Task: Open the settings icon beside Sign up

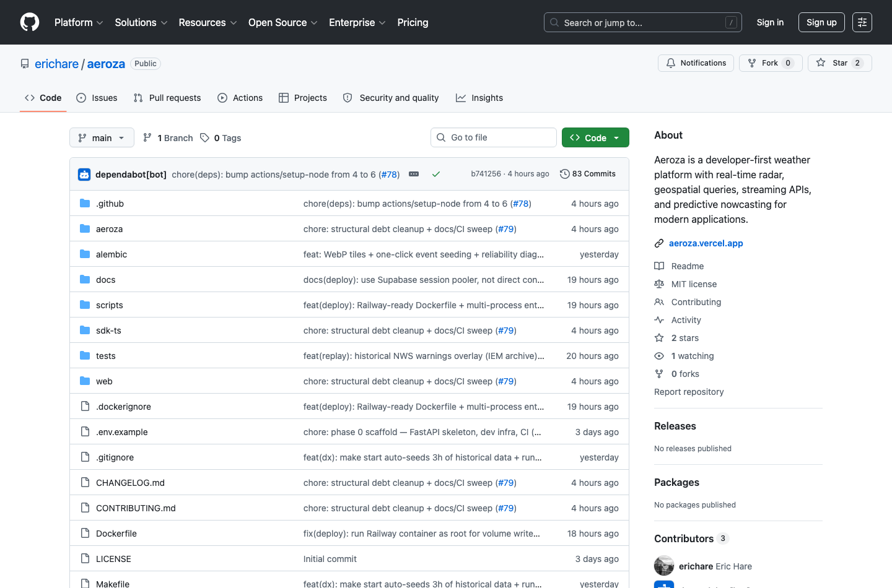Action: (862, 22)
